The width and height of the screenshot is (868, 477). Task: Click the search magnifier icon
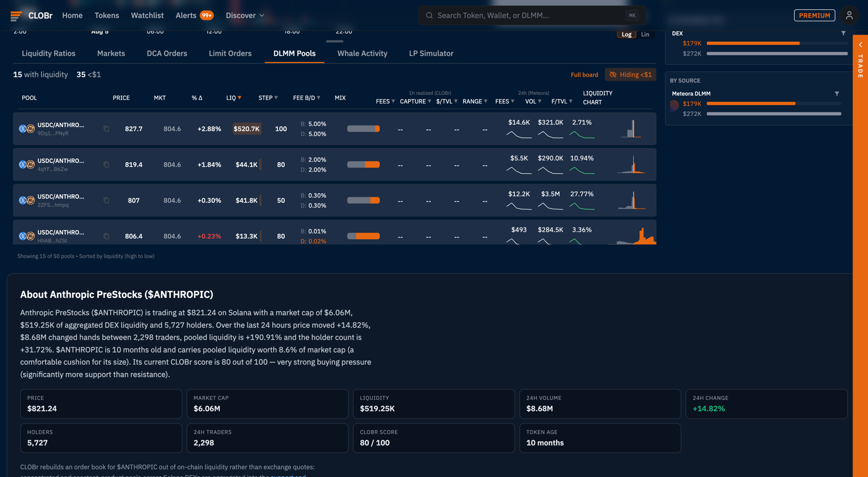click(429, 15)
